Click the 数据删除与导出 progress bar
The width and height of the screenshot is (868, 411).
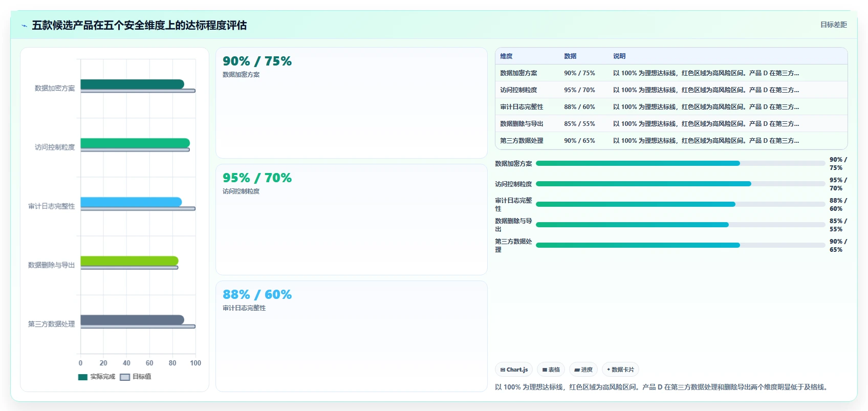[x=680, y=225]
